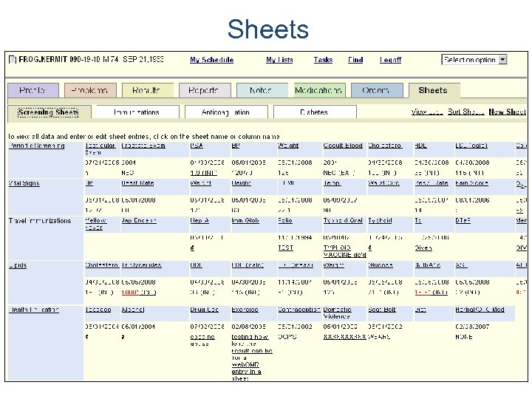Click the Height column in Vital Signs
The width and height of the screenshot is (532, 399).
click(241, 183)
